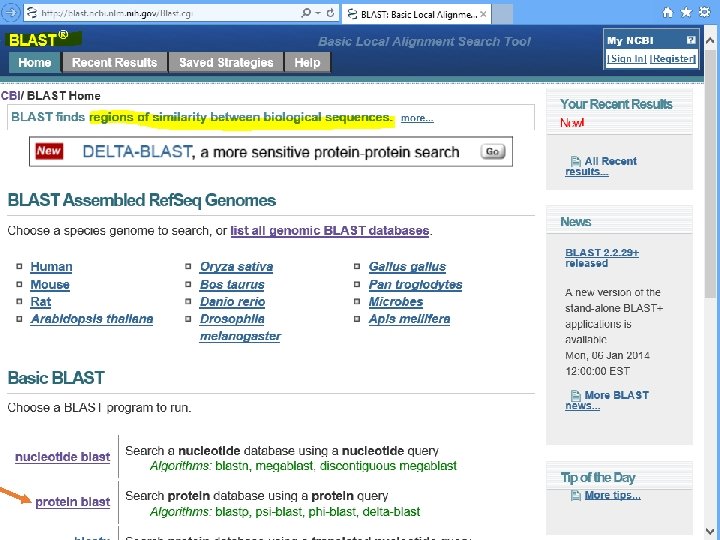Screen dimensions: 720x540
Task: Select the Mouse genome link
Action: coord(50,285)
